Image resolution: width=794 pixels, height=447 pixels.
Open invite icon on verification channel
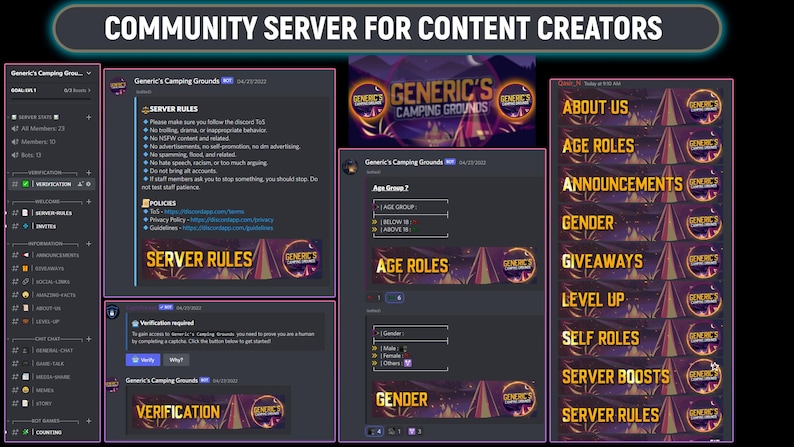click(x=80, y=184)
